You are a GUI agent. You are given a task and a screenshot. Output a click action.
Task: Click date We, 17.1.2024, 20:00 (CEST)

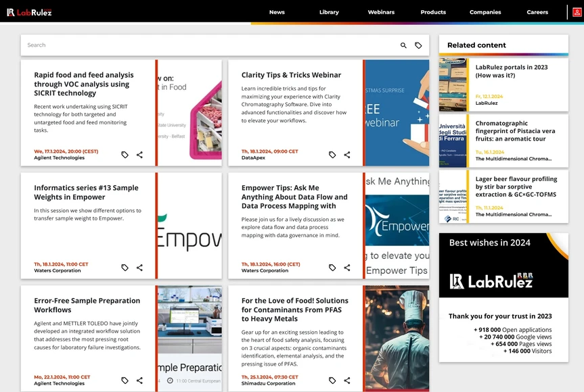tap(66, 151)
